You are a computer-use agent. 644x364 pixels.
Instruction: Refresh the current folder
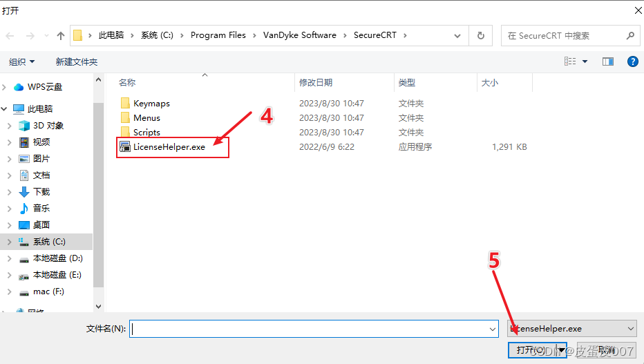point(480,36)
